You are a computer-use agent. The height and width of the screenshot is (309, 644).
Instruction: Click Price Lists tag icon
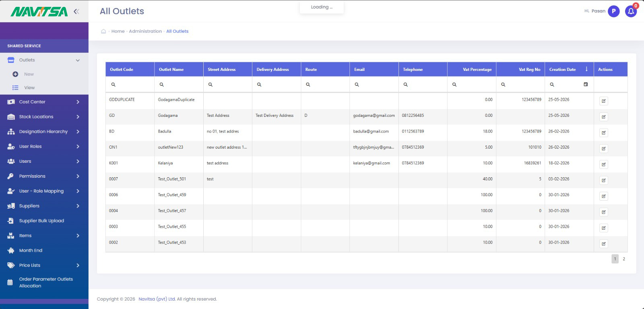pos(11,265)
